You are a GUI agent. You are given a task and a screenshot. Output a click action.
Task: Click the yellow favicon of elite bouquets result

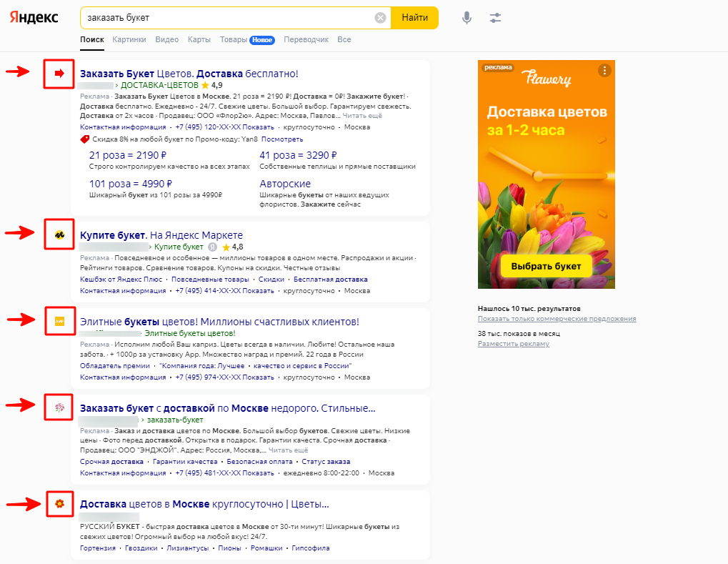(59, 322)
